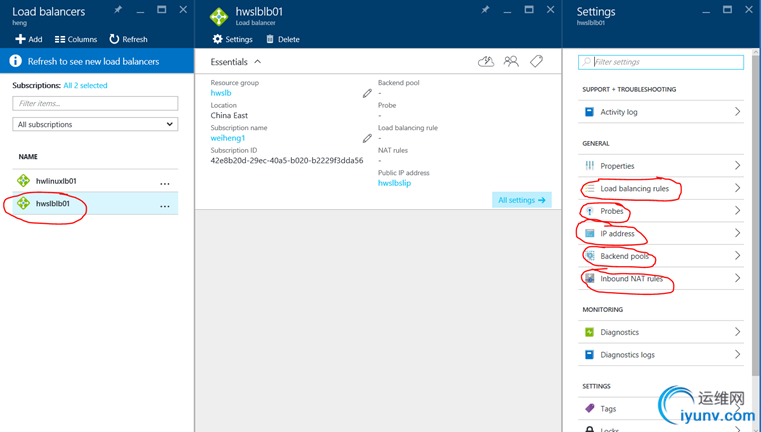Expand the Properties chevron
The image size is (761, 432).
737,166
